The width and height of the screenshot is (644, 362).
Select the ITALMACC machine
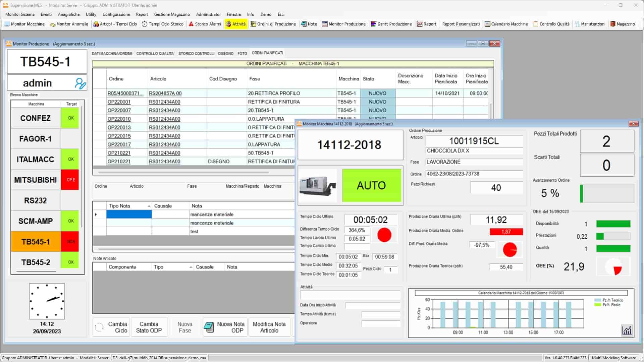pyautogui.click(x=36, y=159)
